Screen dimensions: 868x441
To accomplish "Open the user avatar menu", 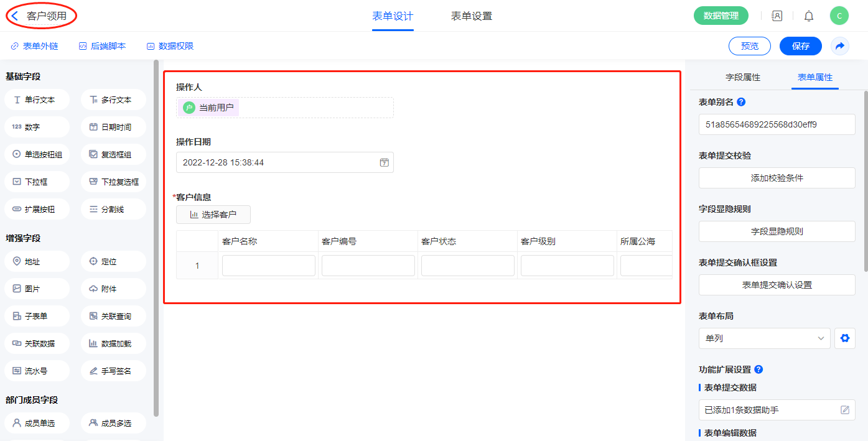I will pyautogui.click(x=839, y=16).
